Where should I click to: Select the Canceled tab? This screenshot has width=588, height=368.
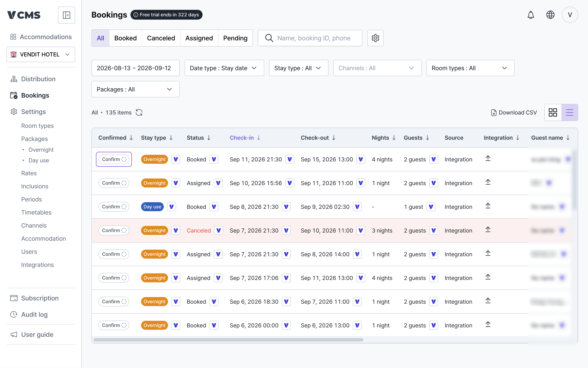[x=161, y=38]
